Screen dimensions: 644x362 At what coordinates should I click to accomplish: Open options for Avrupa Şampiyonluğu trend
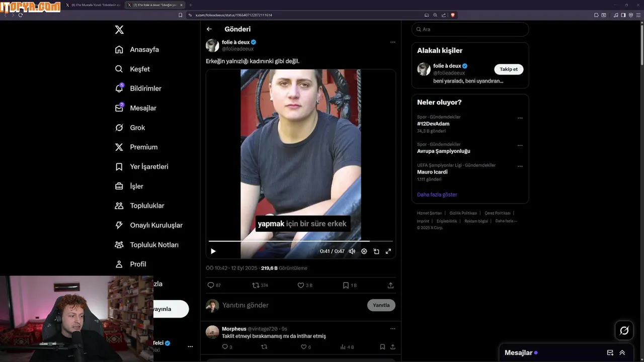(x=520, y=145)
